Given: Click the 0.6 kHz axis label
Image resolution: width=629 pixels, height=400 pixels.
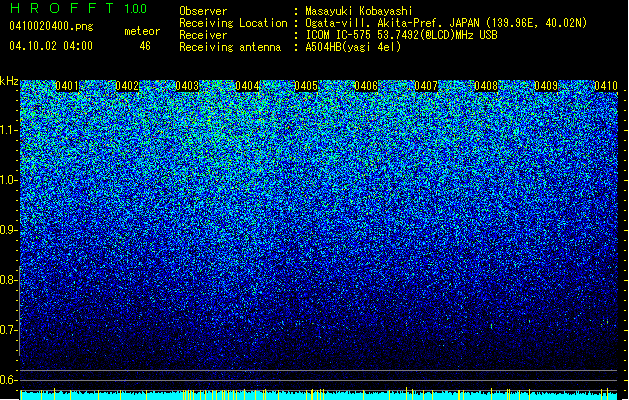Looking at the screenshot, I should [9, 380].
